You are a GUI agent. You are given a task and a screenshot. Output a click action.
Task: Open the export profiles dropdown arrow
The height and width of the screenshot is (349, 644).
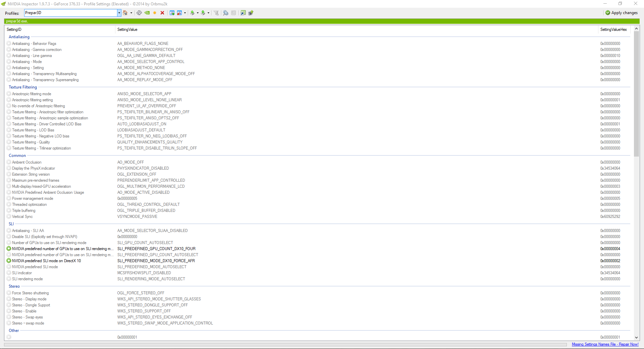(198, 13)
